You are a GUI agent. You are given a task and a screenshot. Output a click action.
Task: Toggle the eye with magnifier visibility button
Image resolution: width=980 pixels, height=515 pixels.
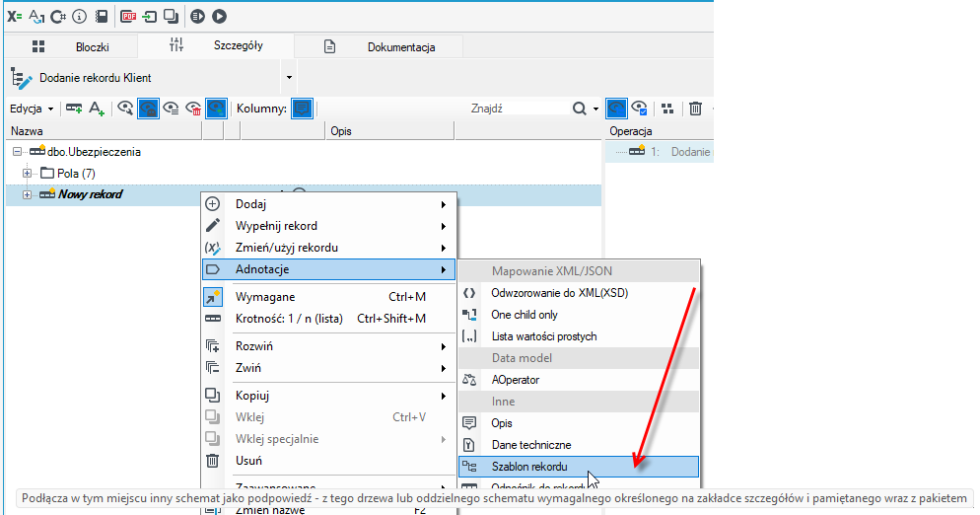click(x=125, y=109)
